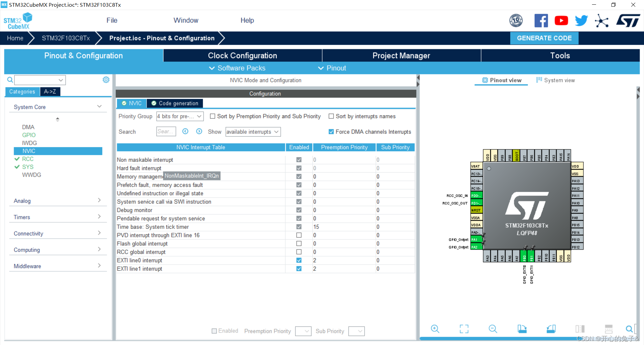Viewport: 644px width, 345px height.
Task: Click the ST logo icon
Action: (x=628, y=21)
